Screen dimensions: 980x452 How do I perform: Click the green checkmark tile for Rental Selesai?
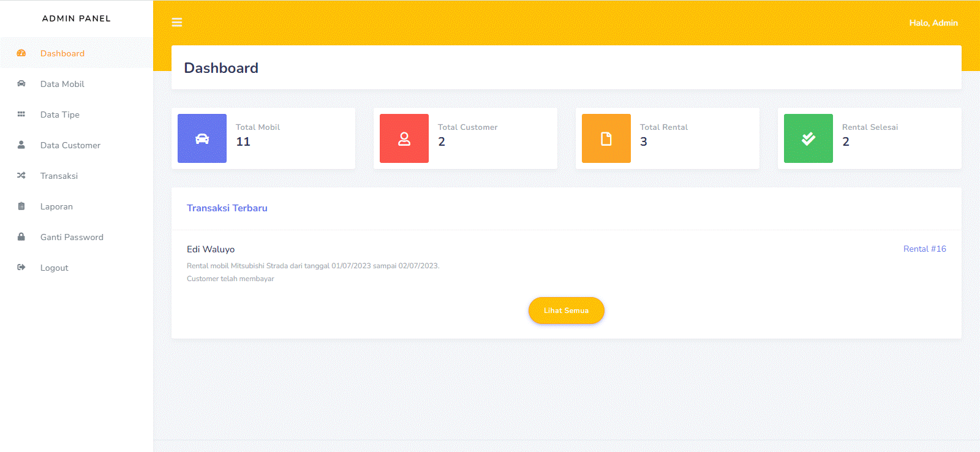[x=809, y=138]
